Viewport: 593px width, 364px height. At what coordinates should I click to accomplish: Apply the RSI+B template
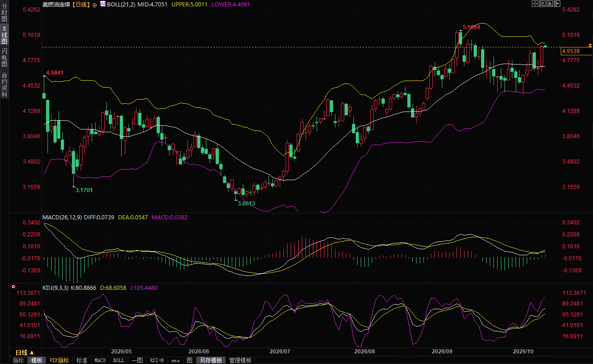(x=157, y=360)
